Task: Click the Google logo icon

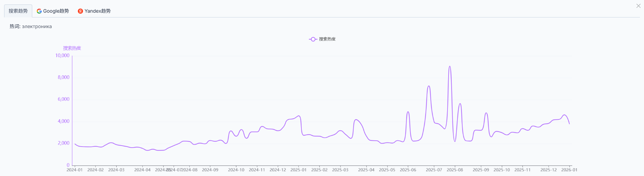Action: point(39,11)
